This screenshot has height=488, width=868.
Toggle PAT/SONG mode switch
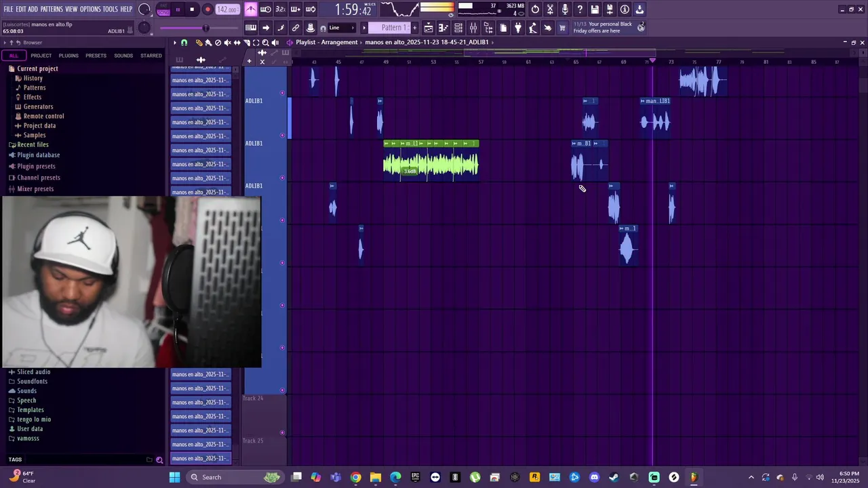coord(163,10)
